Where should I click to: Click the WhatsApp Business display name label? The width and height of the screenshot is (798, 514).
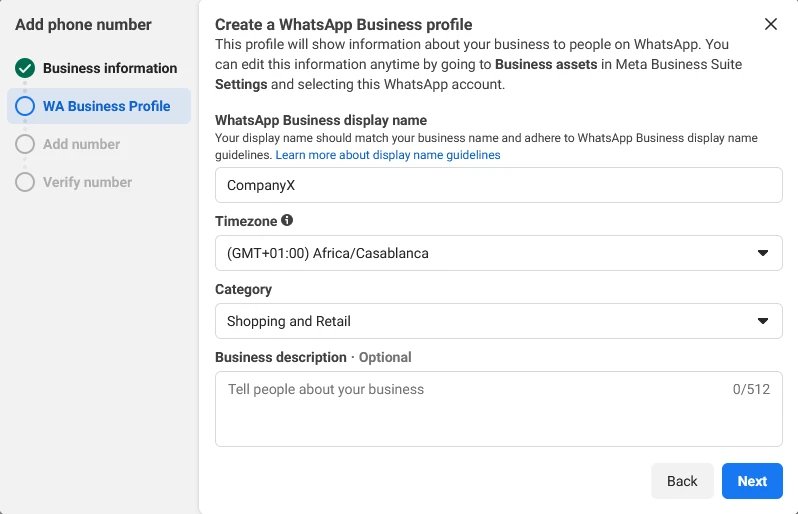click(321, 120)
